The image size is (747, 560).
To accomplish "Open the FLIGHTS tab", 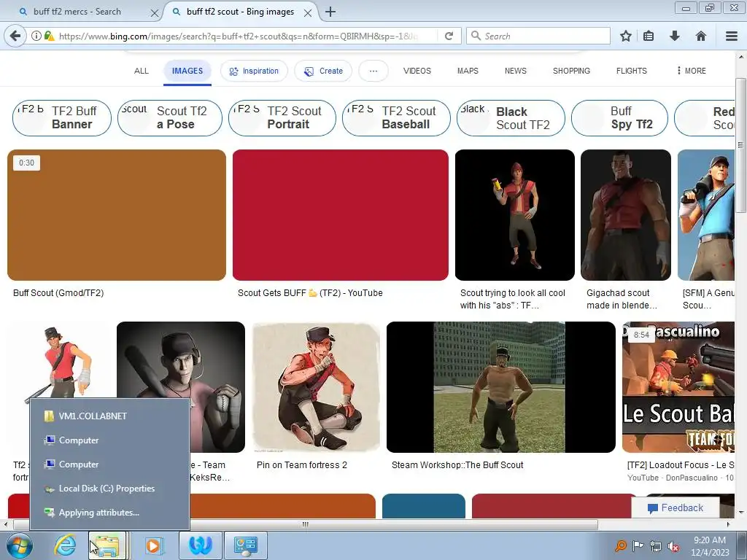I will coord(631,71).
